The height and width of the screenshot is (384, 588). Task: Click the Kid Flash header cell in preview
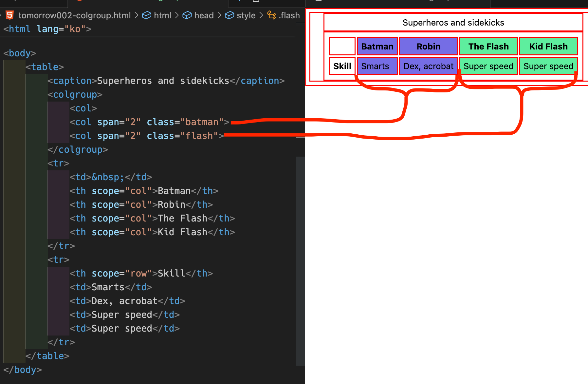(548, 47)
